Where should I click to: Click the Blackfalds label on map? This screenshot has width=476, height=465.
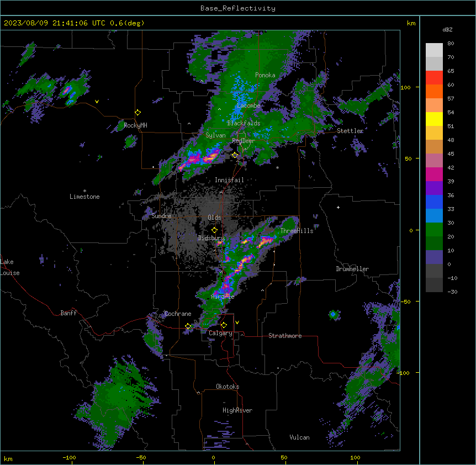[244, 123]
